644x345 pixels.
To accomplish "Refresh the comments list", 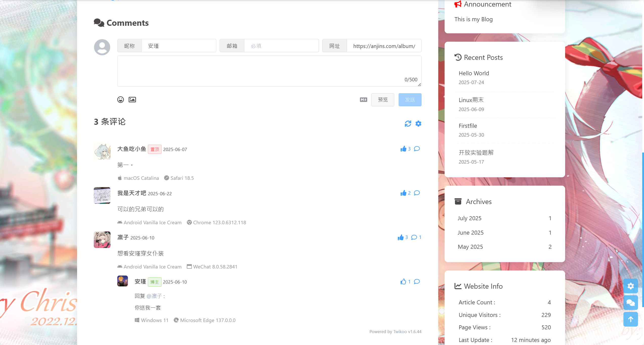I will pyautogui.click(x=408, y=124).
